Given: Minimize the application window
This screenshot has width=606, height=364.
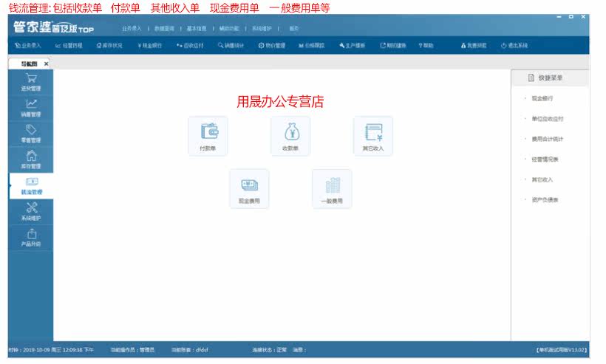Looking at the screenshot, I should pos(559,17).
